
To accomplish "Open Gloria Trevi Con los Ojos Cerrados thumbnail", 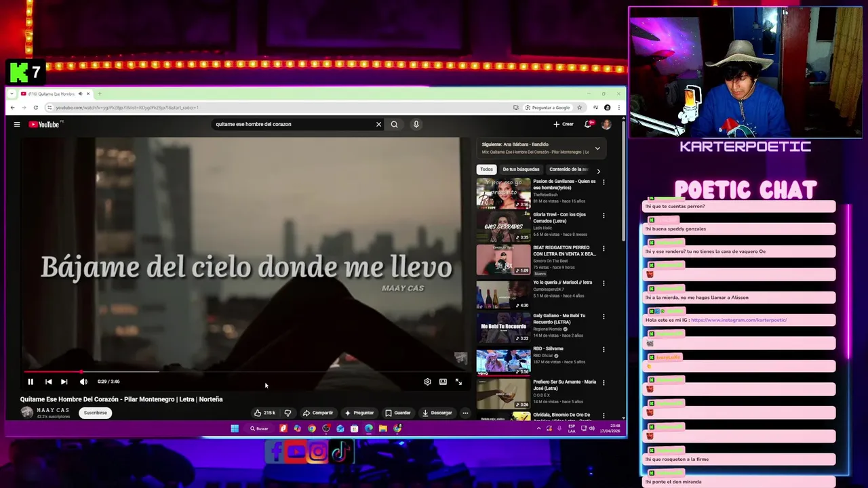I will [503, 226].
